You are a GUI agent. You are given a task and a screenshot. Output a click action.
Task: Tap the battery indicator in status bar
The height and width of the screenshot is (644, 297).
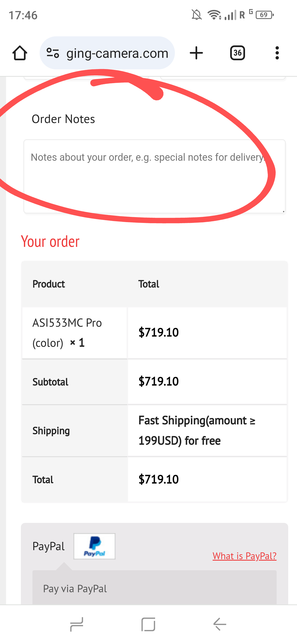(x=264, y=15)
